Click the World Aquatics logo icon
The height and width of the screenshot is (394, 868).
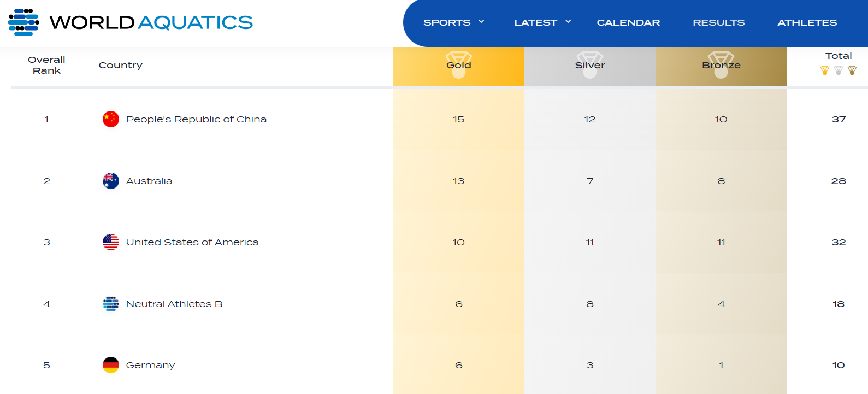[23, 22]
